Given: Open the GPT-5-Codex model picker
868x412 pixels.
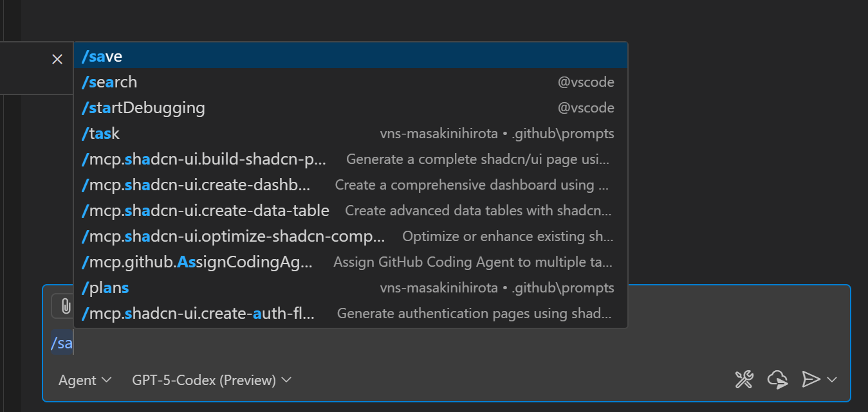Looking at the screenshot, I should (x=212, y=381).
